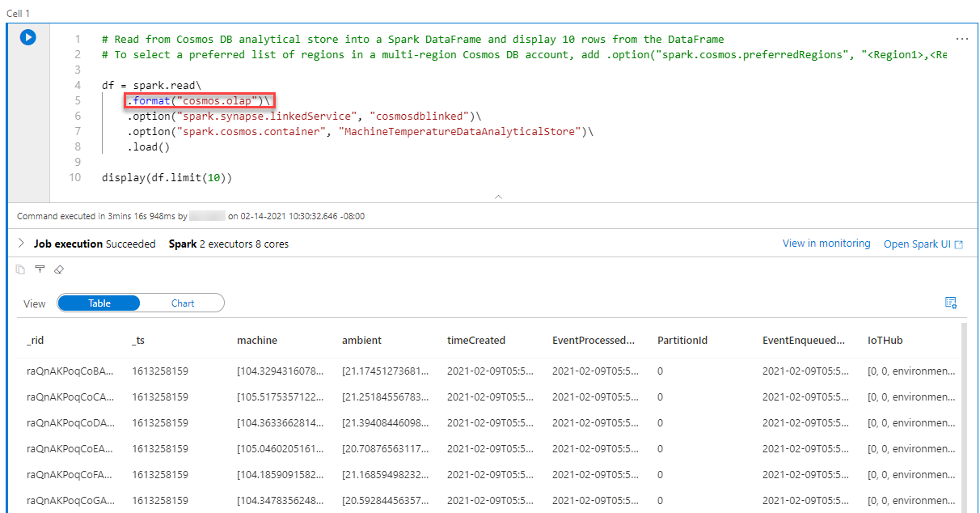
Task: Expand the Job execution details chevron
Action: pyautogui.click(x=19, y=243)
